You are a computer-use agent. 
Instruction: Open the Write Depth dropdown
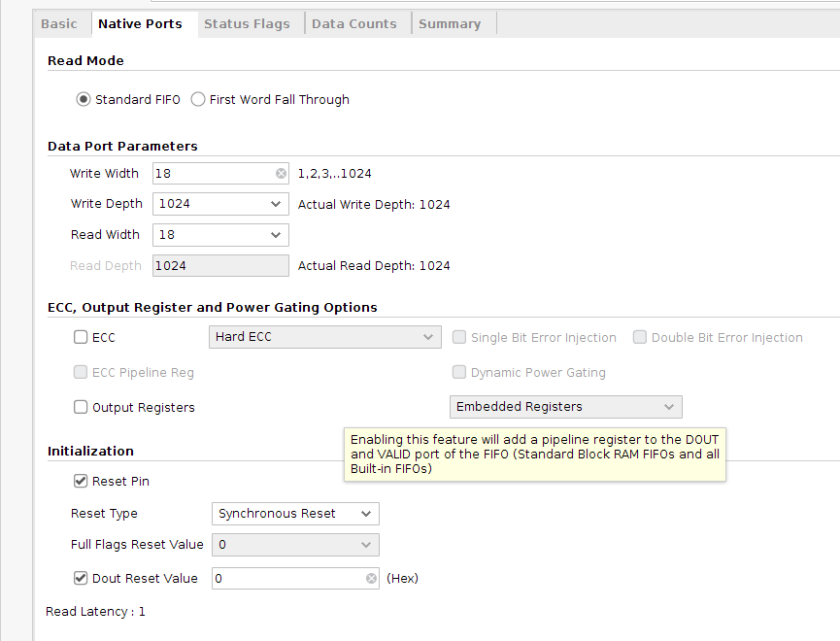point(276,204)
